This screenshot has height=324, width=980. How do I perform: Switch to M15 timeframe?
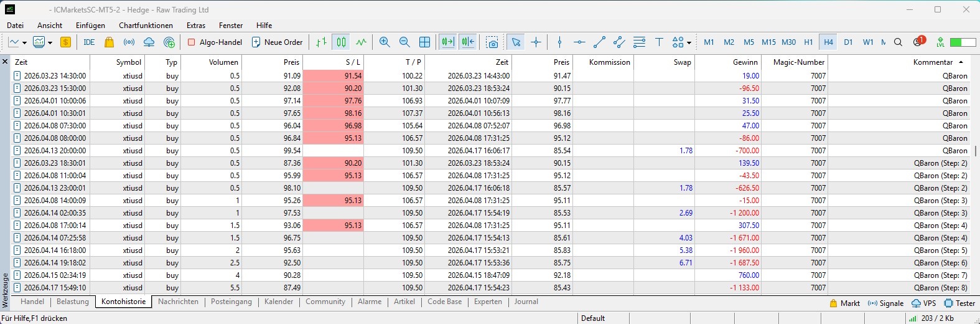[768, 42]
